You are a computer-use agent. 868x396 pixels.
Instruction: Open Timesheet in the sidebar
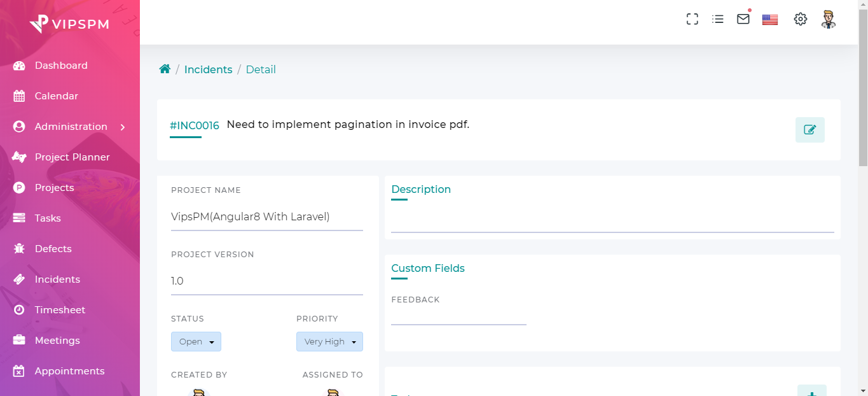(x=60, y=310)
